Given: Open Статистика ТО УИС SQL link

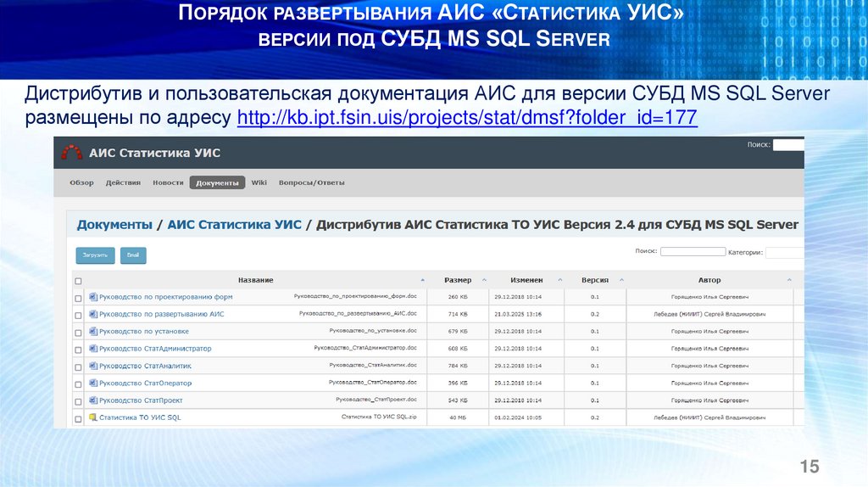Looking at the screenshot, I should tap(140, 417).
